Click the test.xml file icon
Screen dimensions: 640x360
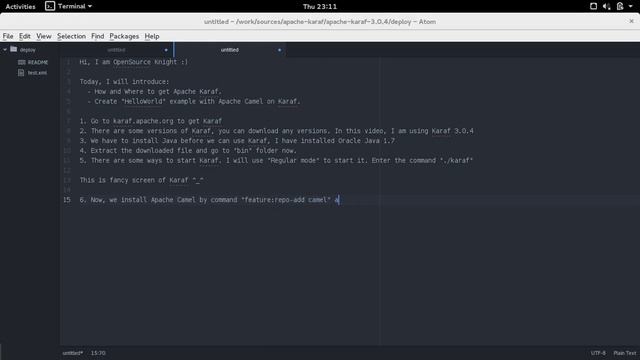coord(21,73)
